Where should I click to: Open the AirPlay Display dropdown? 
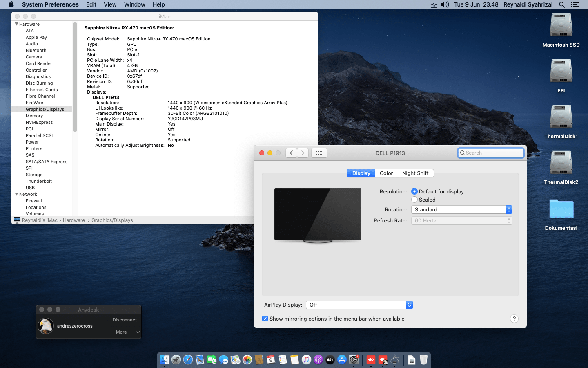coord(359,305)
